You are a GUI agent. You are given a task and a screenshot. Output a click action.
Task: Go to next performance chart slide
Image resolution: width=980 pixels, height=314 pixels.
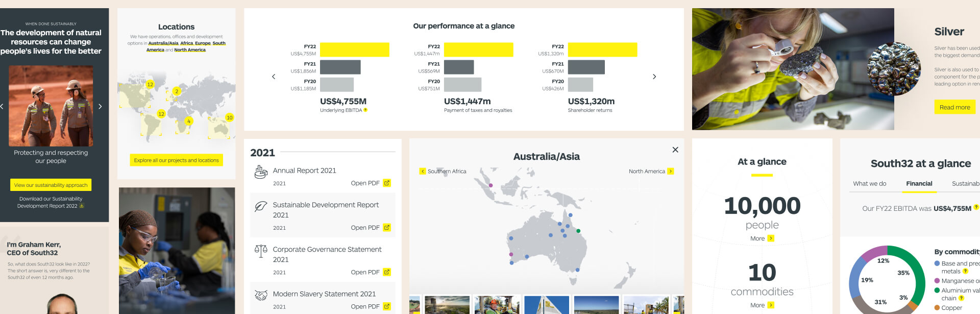point(654,77)
